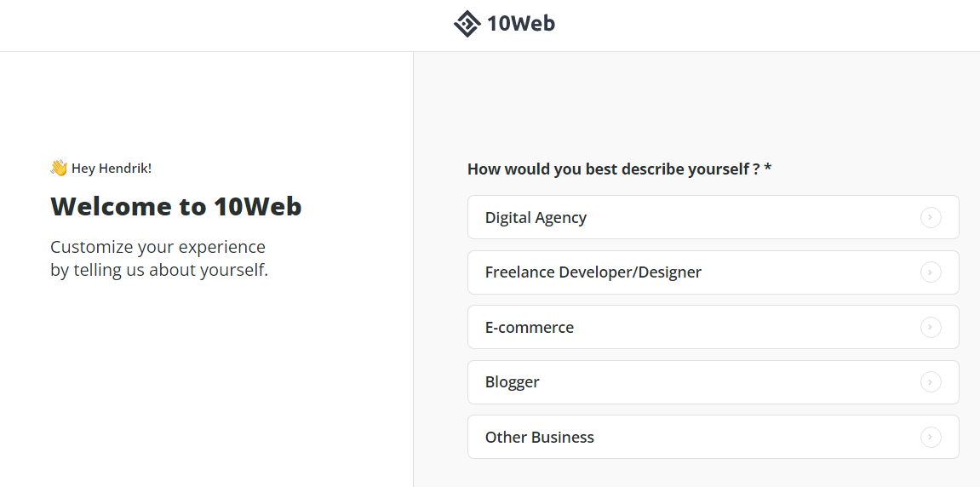Click the required asterisk after the question
The height and width of the screenshot is (487, 980).
pyautogui.click(x=767, y=168)
